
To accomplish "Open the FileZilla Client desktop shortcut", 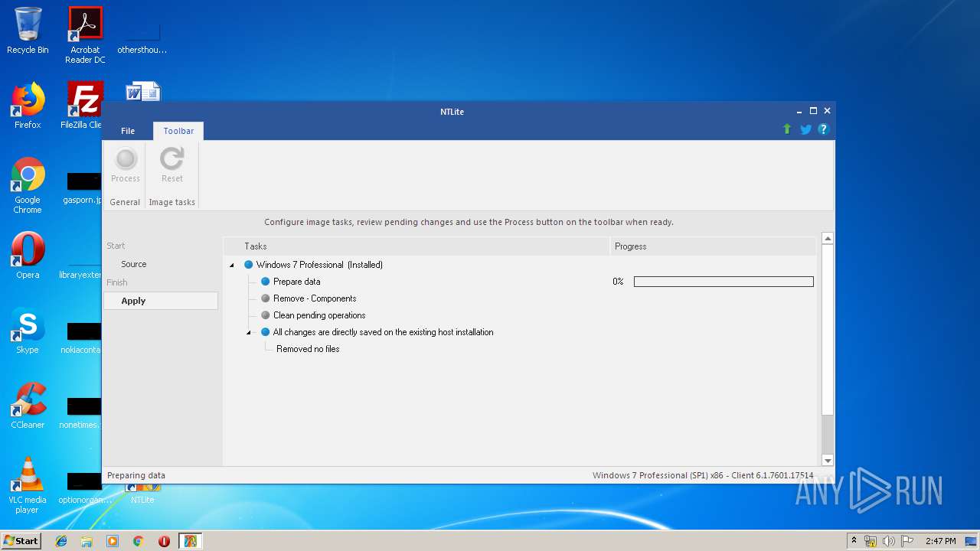I will point(83,106).
